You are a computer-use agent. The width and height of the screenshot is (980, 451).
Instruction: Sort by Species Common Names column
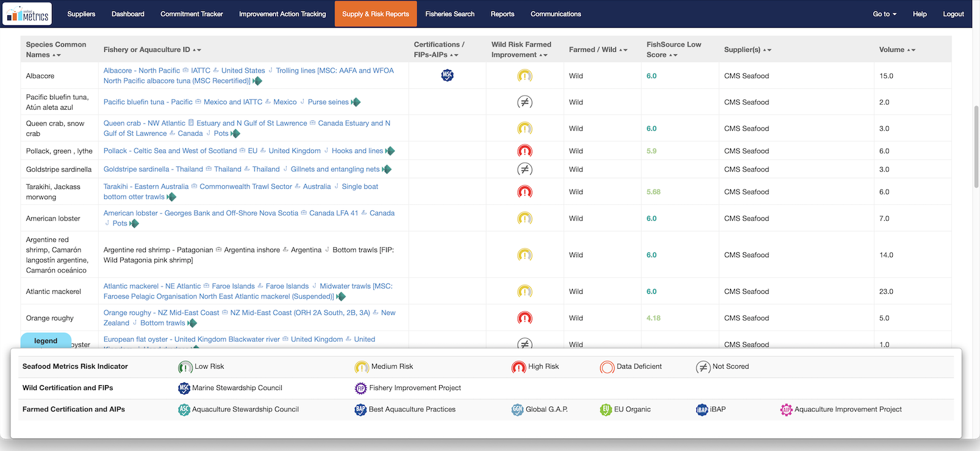(57, 55)
